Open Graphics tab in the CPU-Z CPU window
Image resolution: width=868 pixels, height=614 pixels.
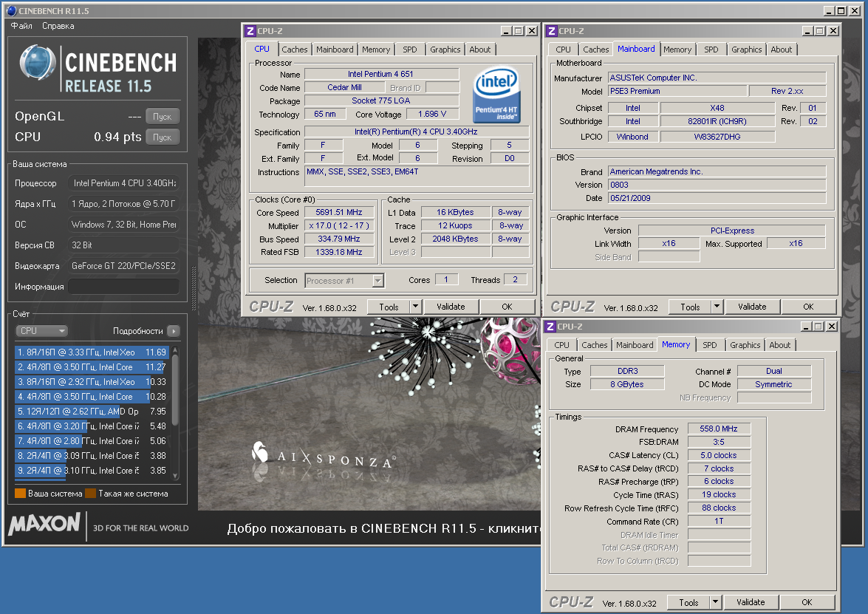(445, 50)
